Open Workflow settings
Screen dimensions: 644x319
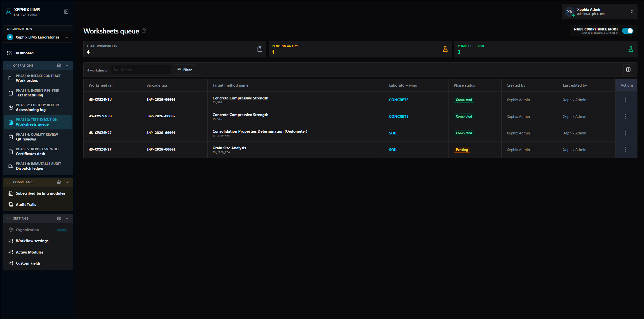38,241
